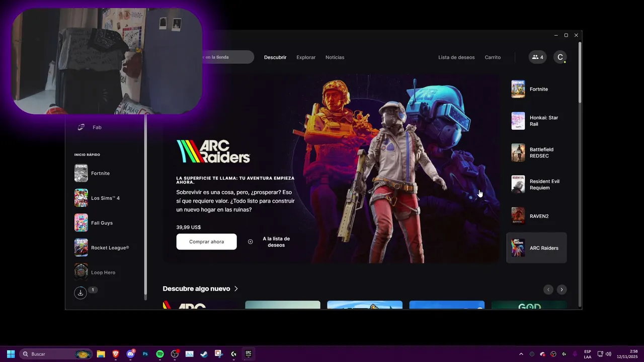Click the '39,99 US$' price text
Image resolution: width=644 pixels, height=362 pixels.
pyautogui.click(x=189, y=227)
